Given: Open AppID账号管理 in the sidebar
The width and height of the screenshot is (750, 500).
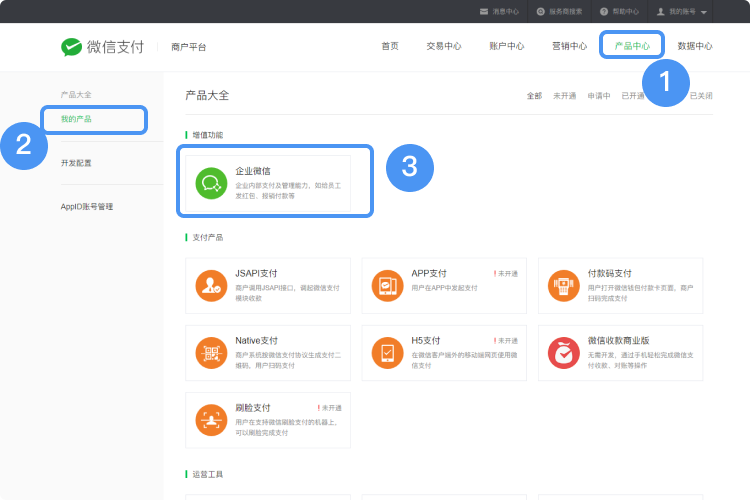Looking at the screenshot, I should (87, 207).
